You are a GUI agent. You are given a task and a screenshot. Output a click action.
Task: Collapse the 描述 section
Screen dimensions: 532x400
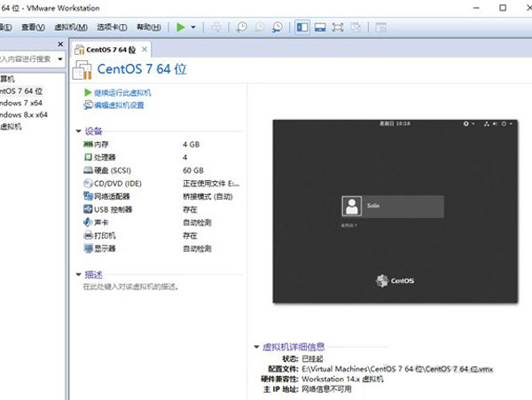click(79, 274)
